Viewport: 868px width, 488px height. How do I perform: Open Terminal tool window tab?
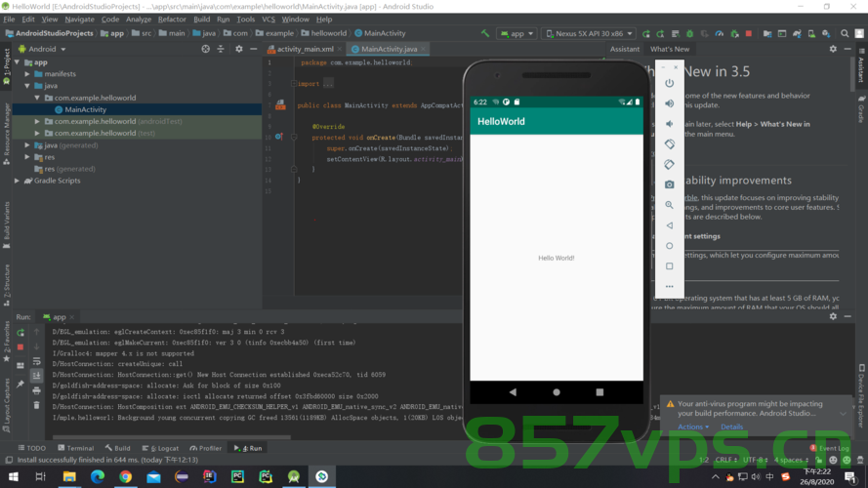pos(76,448)
